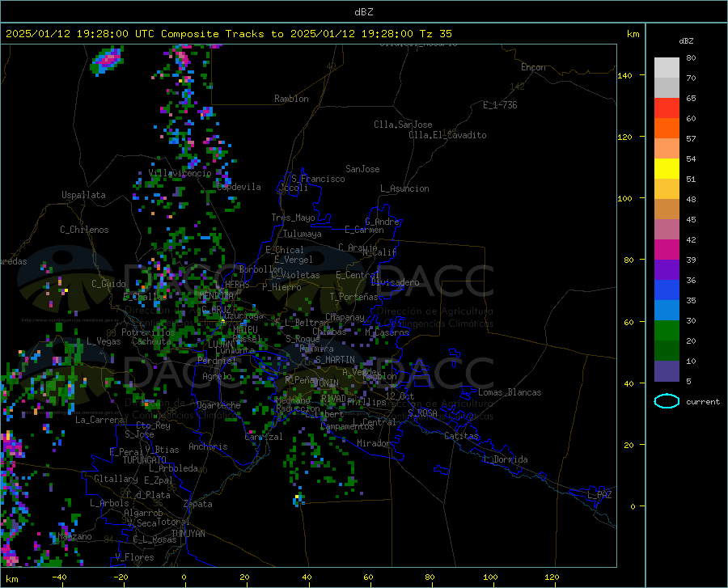
Task: Click the 'E_Carmen' map label
Action: [365, 230]
